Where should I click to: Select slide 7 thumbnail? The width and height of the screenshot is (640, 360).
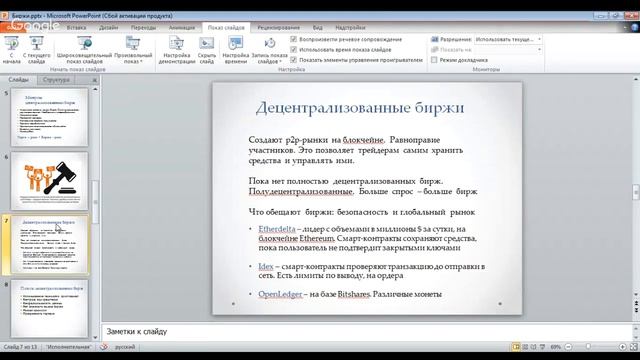click(49, 245)
